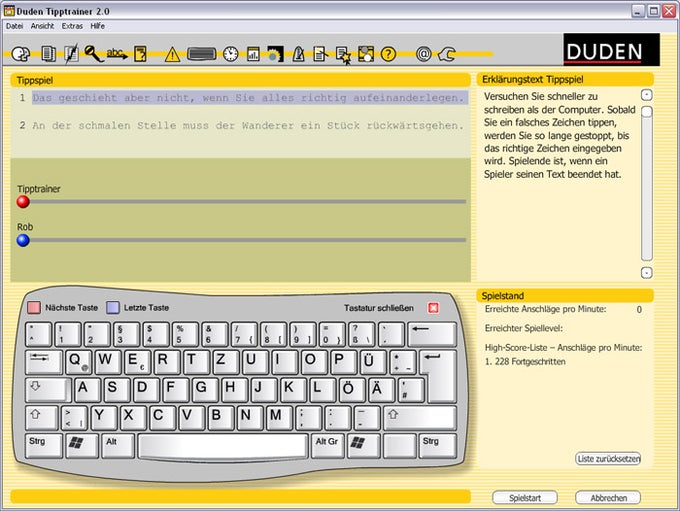
Task: Click the Nächste Taste red swatch
Action: tap(34, 308)
